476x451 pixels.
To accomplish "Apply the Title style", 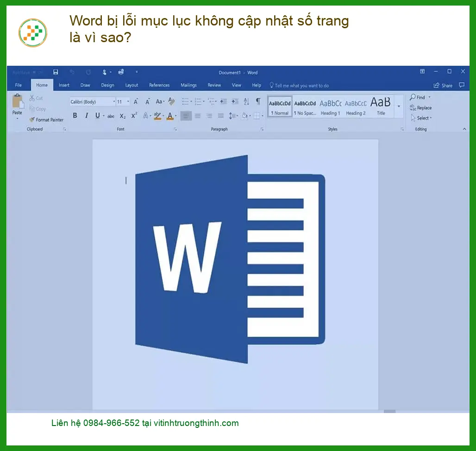I will (x=381, y=106).
